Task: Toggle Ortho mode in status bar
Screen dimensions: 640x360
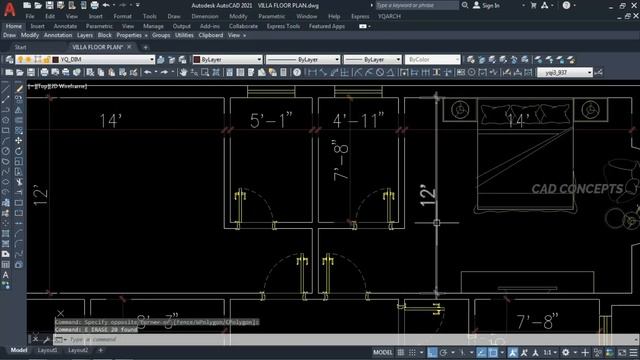Action: click(432, 352)
